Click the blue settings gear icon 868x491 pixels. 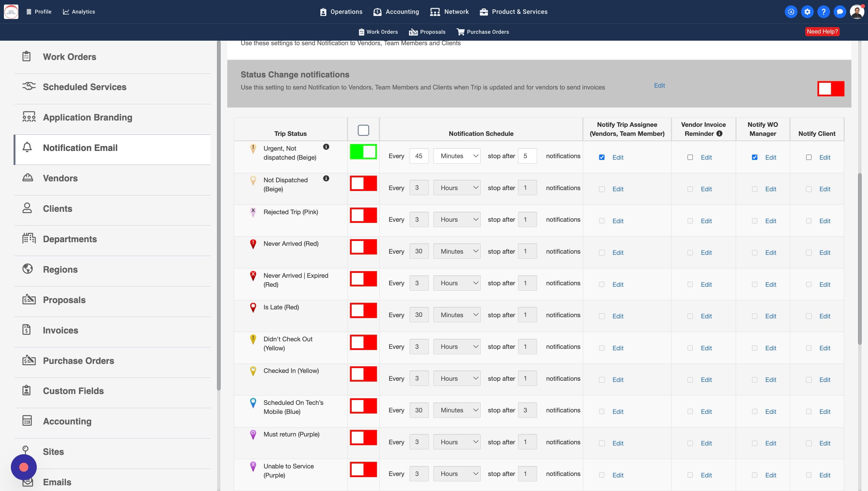807,12
